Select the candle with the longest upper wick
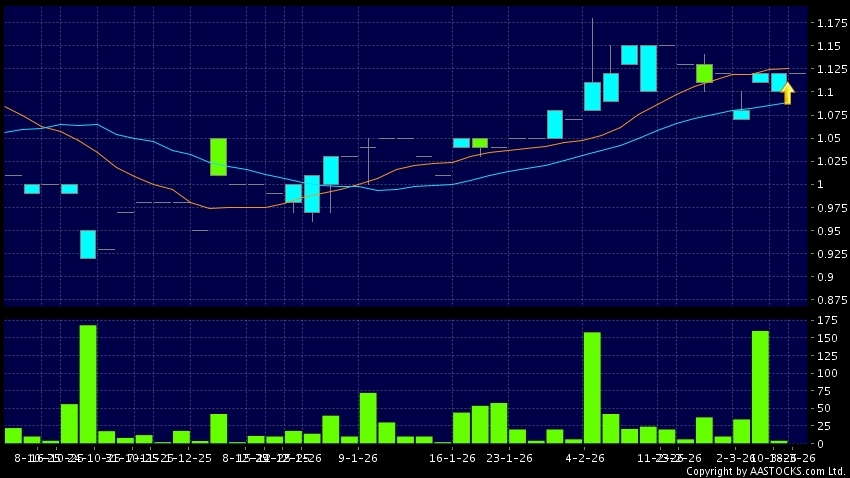This screenshot has height=478, width=850. pos(592,96)
